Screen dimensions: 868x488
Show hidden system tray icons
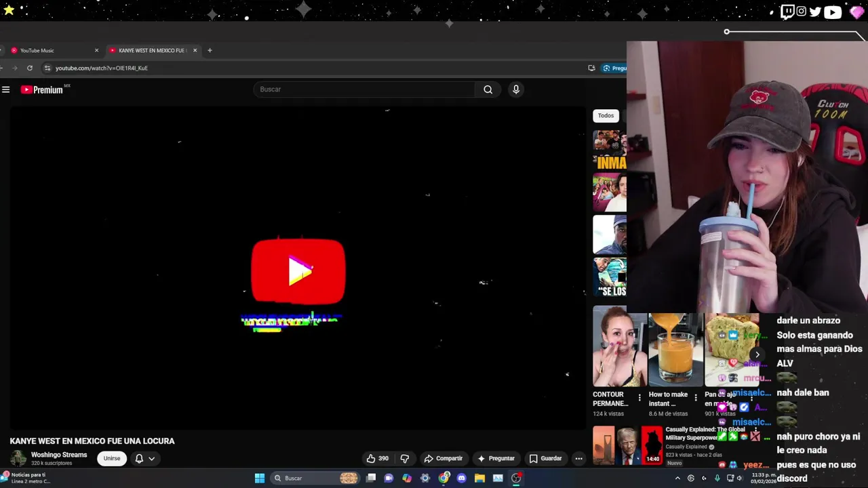click(x=677, y=478)
